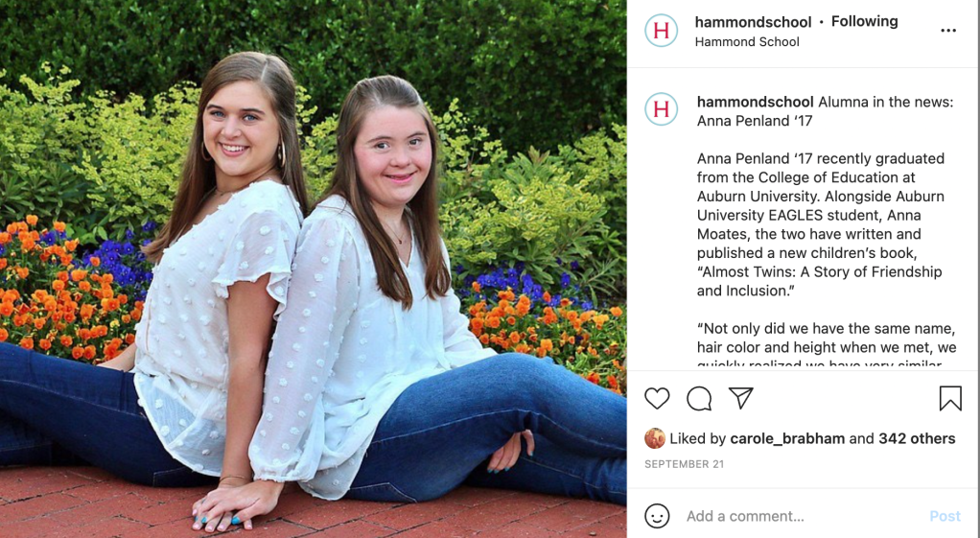Viewport: 980px width, 538px height.
Task: Open the hammondschool username in the header
Action: [753, 22]
